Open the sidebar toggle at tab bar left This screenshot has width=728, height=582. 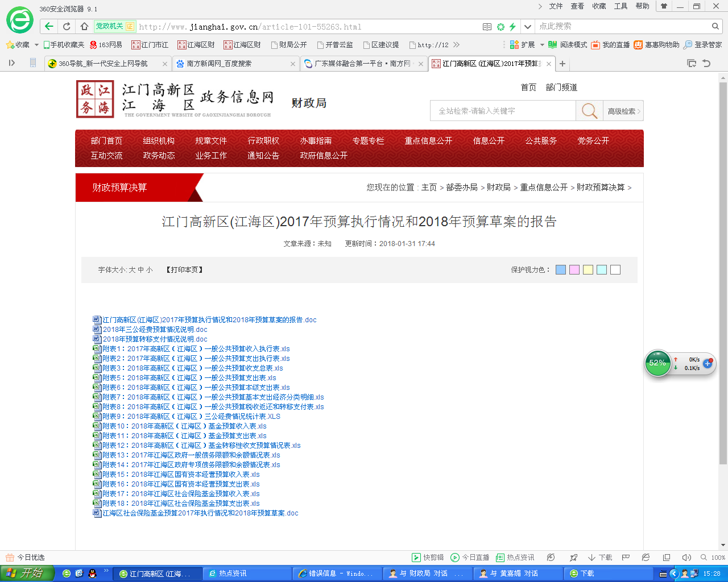pos(12,63)
